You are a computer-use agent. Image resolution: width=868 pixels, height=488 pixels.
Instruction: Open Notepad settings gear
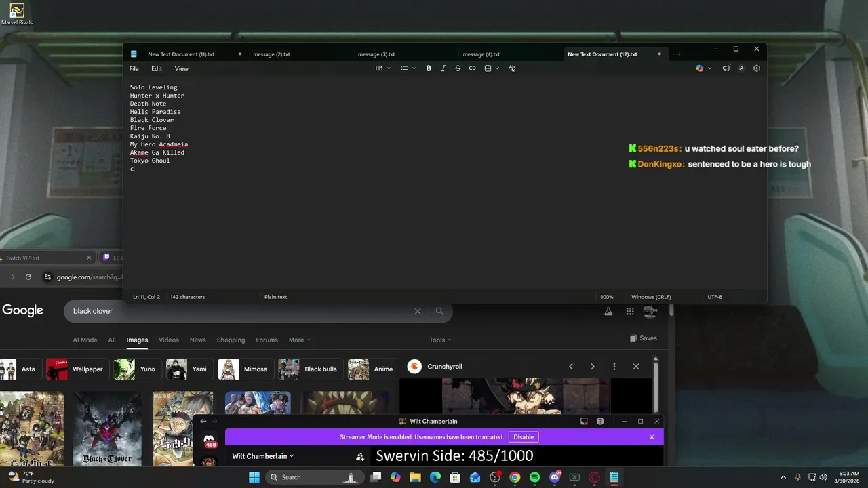757,68
